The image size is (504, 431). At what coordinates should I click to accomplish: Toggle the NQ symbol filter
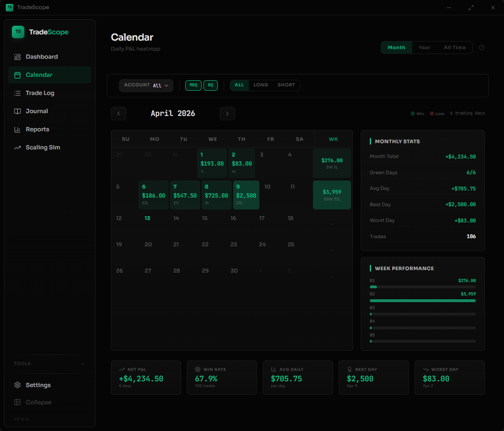[x=211, y=85]
